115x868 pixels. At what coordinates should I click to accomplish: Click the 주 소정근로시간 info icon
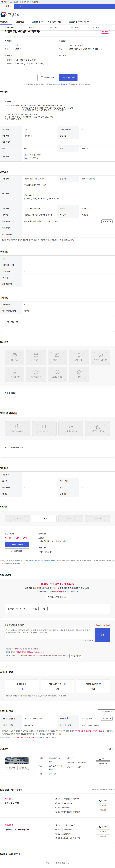(38, 185)
